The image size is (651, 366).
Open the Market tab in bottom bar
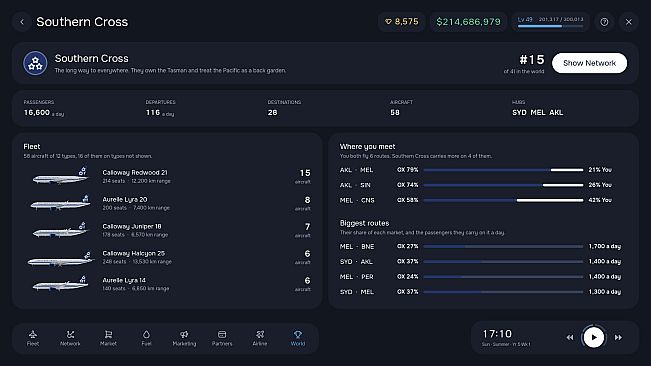pos(108,338)
